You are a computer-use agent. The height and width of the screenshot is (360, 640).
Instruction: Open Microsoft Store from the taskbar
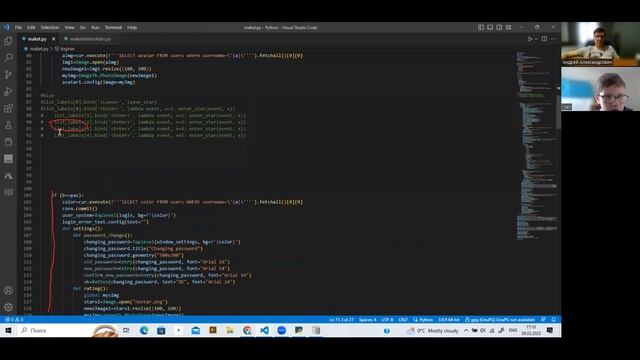tap(161, 330)
